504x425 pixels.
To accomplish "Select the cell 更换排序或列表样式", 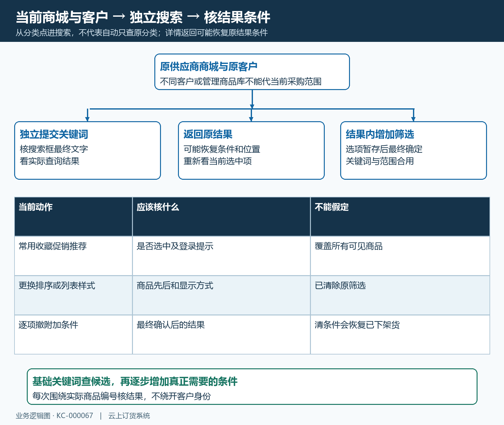I will click(73, 295).
